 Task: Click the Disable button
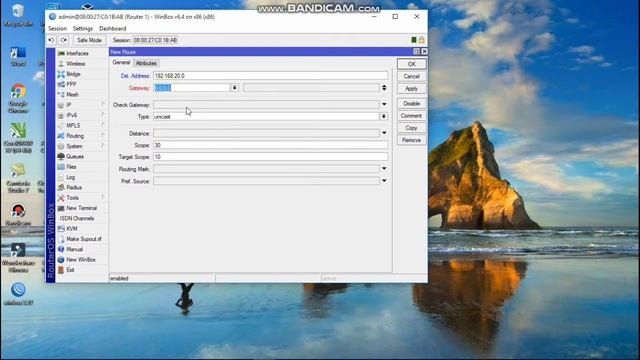(411, 104)
